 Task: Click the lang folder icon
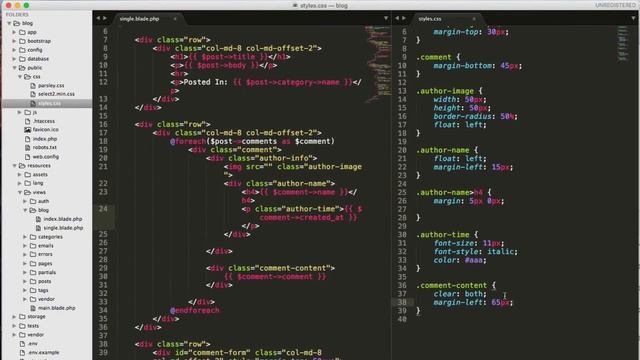tap(28, 183)
